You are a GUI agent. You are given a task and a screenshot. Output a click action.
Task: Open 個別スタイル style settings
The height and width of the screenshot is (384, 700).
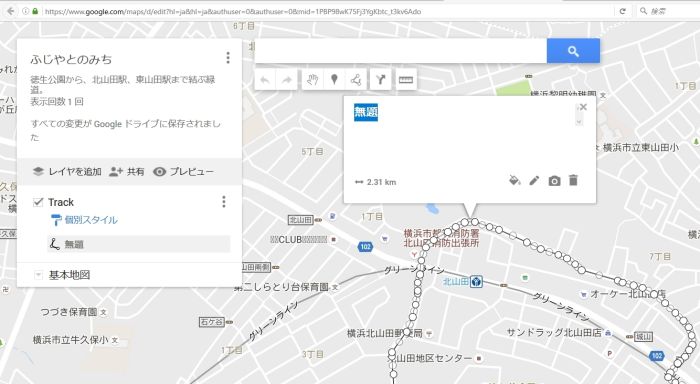click(91, 220)
